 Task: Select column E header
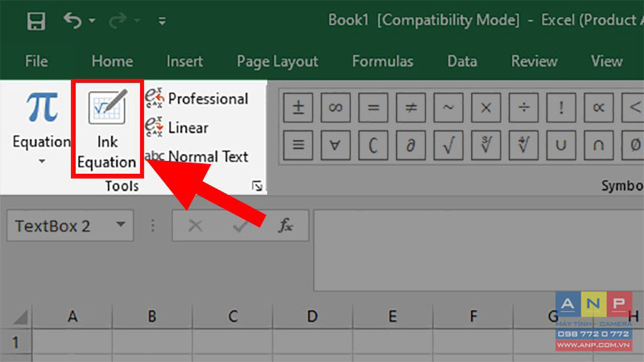(392, 316)
